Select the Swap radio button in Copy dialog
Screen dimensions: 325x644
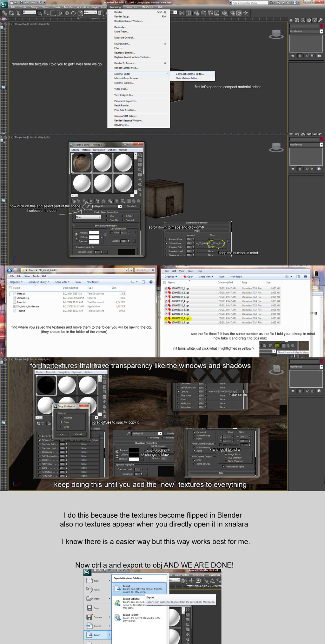(62, 426)
